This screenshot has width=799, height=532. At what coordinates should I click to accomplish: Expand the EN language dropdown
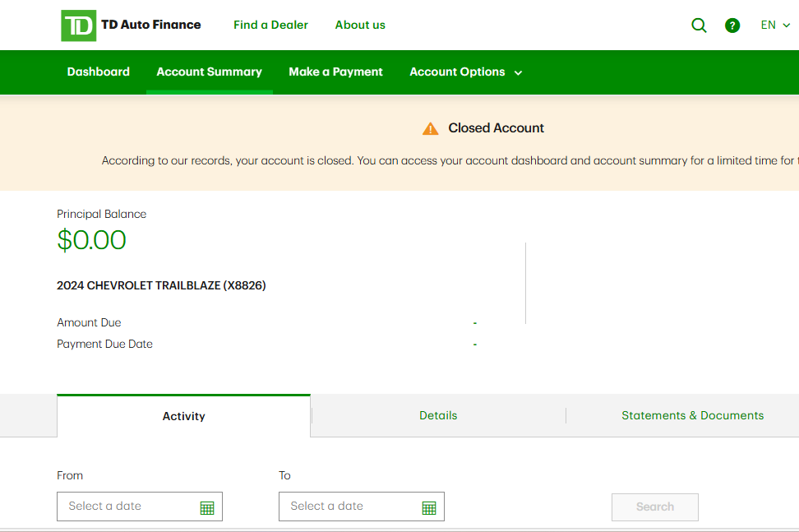point(775,25)
